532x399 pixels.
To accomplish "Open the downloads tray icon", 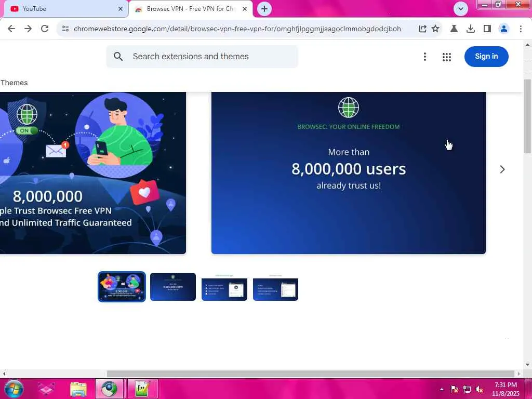I will 471,29.
